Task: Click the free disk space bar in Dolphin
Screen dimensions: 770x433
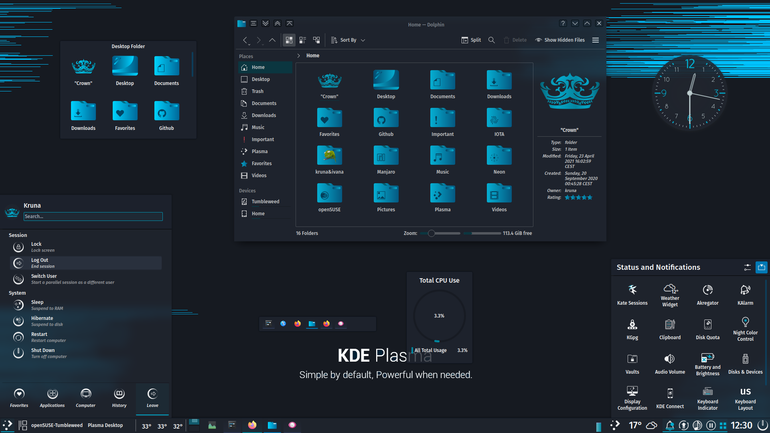Action: click(482, 233)
